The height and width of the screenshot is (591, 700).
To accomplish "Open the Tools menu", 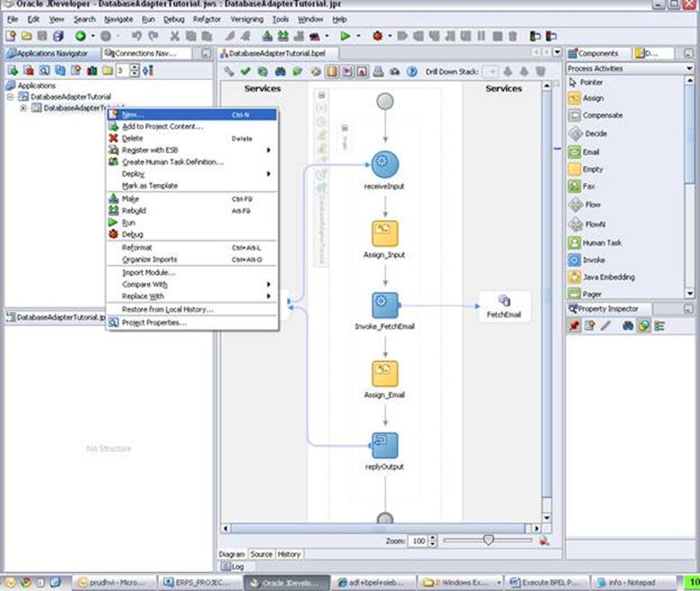I will click(x=280, y=19).
